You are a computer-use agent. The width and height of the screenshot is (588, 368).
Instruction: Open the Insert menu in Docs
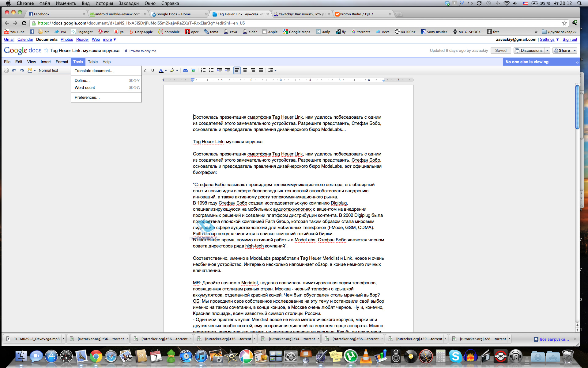pos(46,62)
